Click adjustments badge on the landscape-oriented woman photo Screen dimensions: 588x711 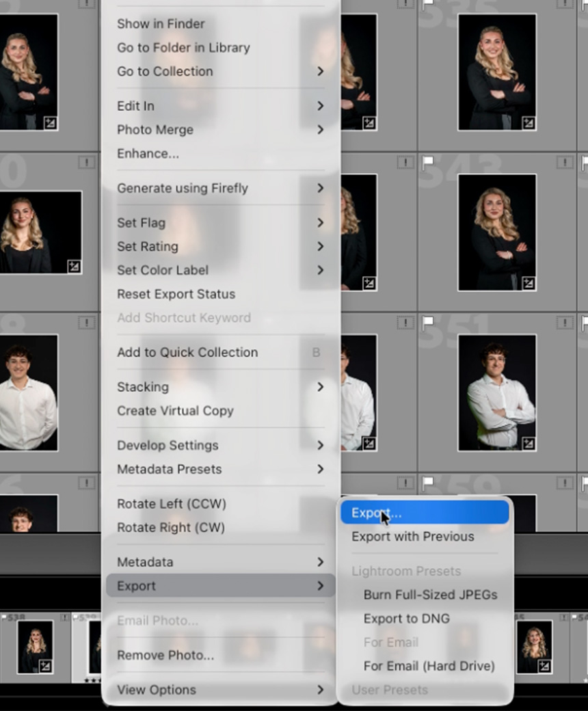74,266
